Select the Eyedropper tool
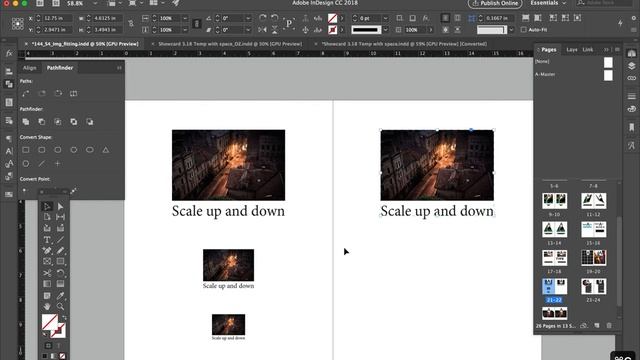The height and width of the screenshot is (360, 640). coord(60,295)
